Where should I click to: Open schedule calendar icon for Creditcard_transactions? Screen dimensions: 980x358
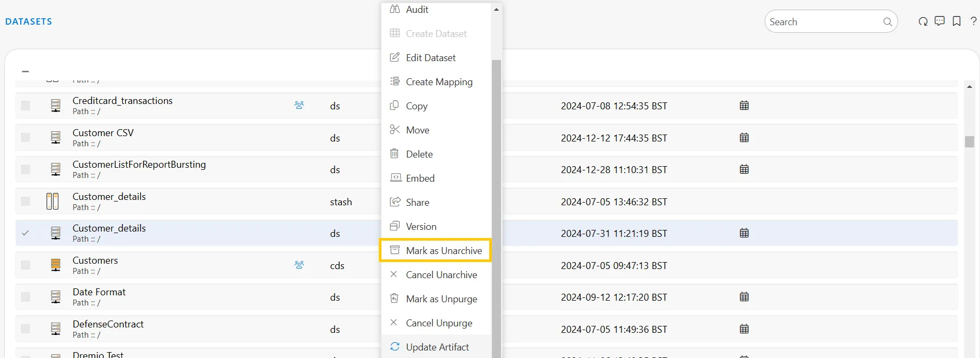pyautogui.click(x=744, y=106)
